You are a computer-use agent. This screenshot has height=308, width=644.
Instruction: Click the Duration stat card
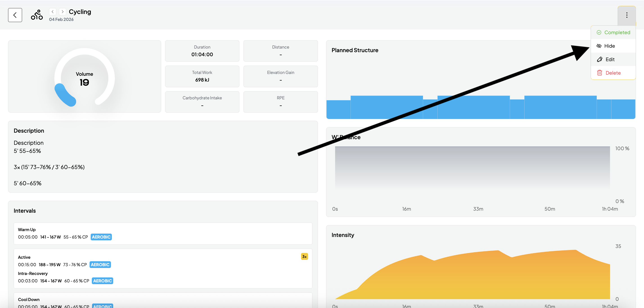[202, 51]
